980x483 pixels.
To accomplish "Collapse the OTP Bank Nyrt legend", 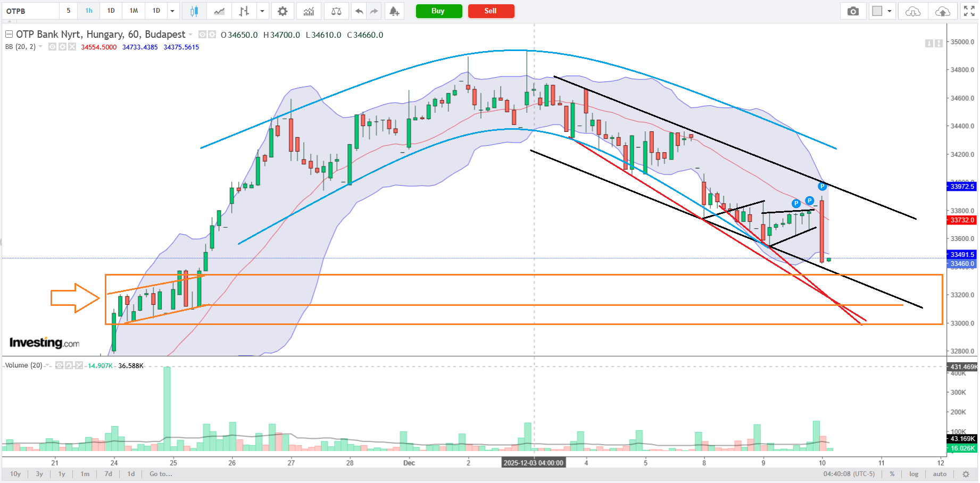I will pos(9,35).
